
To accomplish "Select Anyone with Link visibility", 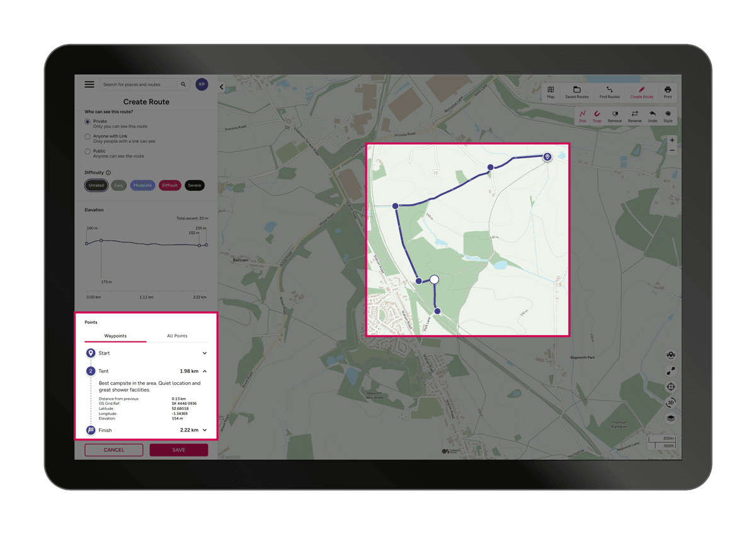I will point(88,136).
